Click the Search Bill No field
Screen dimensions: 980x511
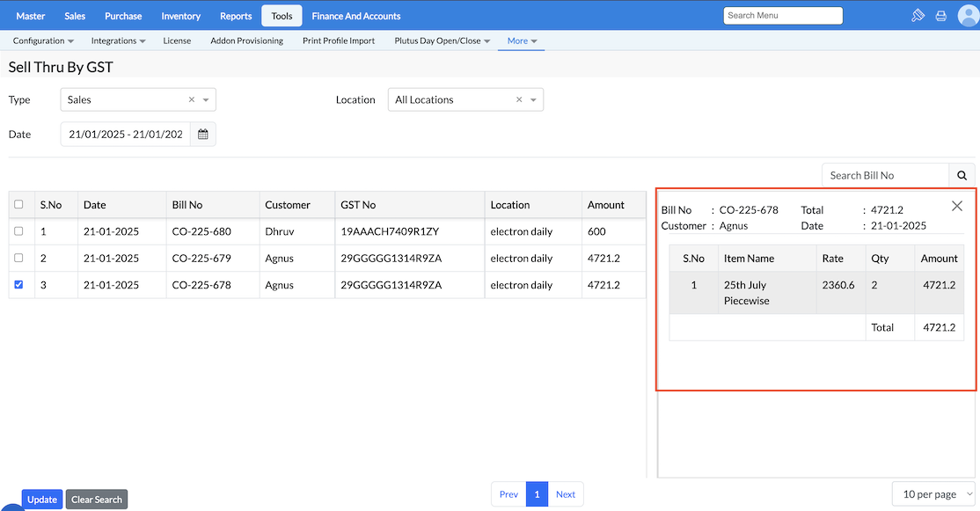[885, 175]
